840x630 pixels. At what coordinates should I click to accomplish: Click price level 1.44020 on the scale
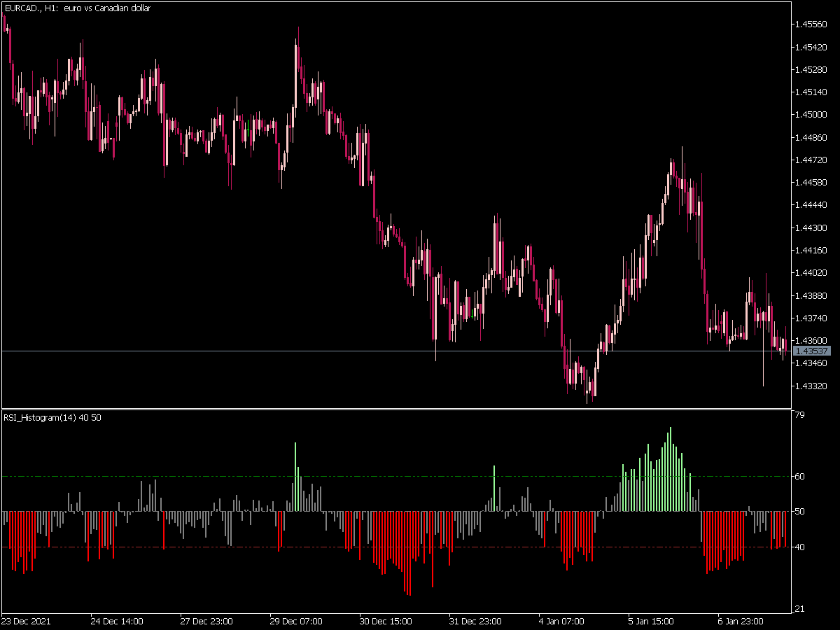pyautogui.click(x=812, y=272)
